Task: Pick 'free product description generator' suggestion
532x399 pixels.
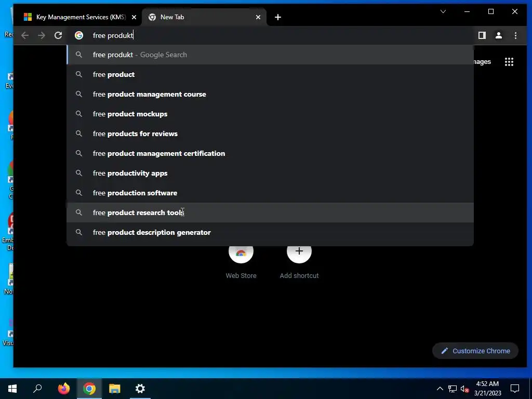Action: tap(270, 232)
